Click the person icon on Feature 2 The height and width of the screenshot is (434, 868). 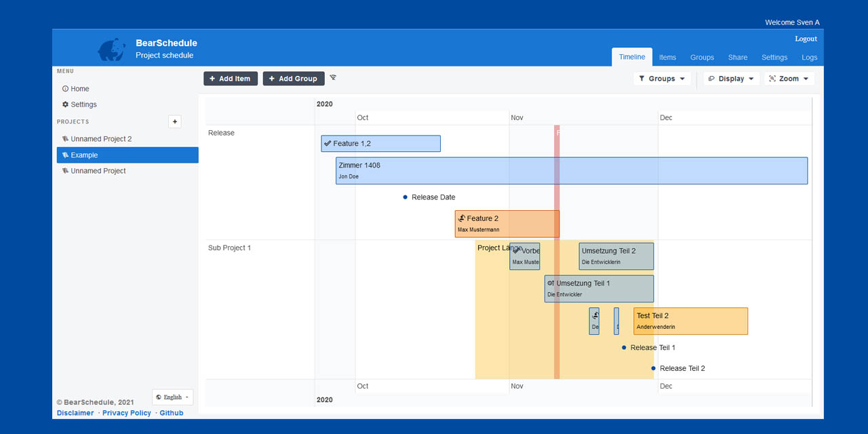coord(461,218)
